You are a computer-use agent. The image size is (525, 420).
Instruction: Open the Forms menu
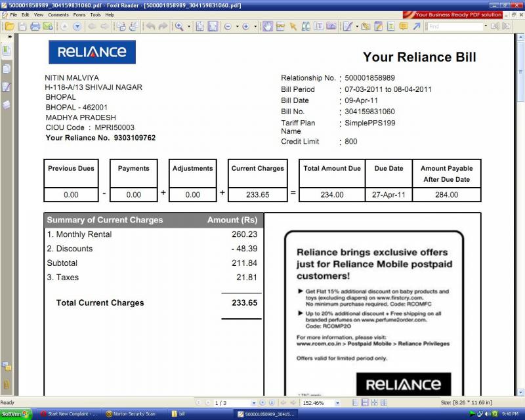click(x=79, y=14)
